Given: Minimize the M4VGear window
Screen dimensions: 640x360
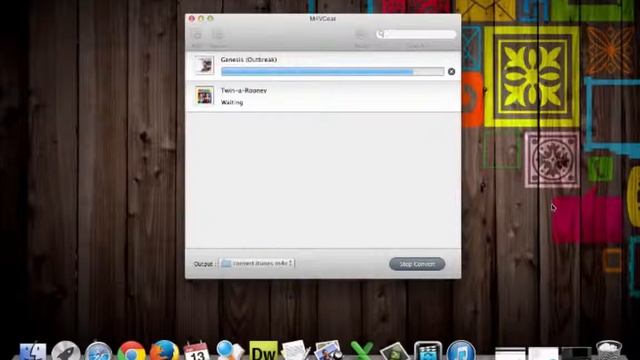Looking at the screenshot, I should [201, 19].
